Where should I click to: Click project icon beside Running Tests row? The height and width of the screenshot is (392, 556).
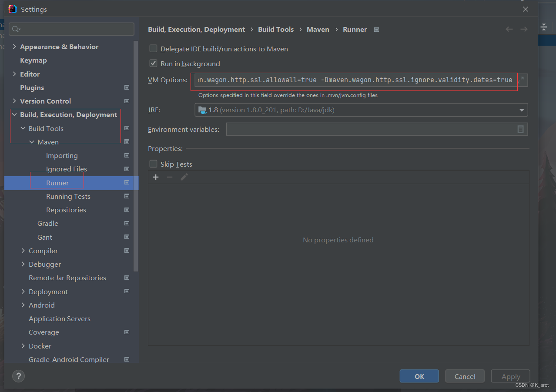(127, 196)
